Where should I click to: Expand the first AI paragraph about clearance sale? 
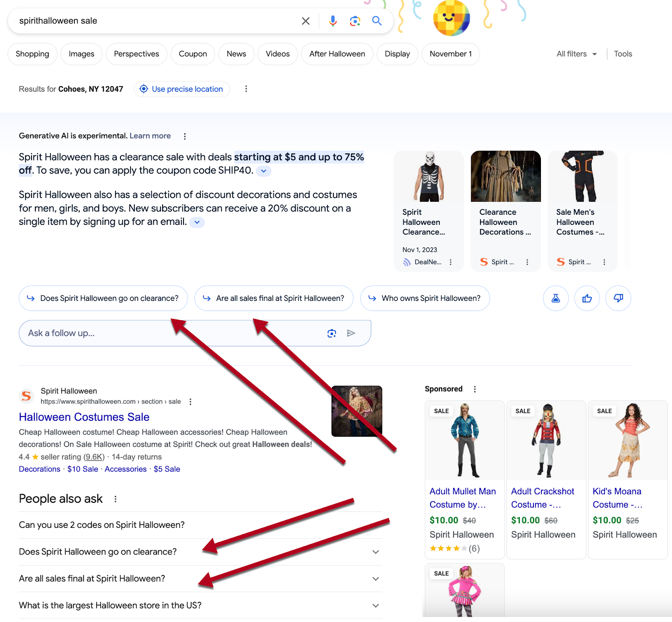coord(264,171)
